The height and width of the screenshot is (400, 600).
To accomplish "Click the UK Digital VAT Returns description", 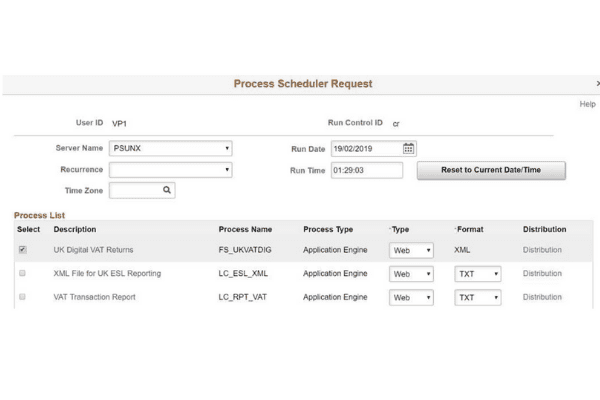I will [93, 250].
